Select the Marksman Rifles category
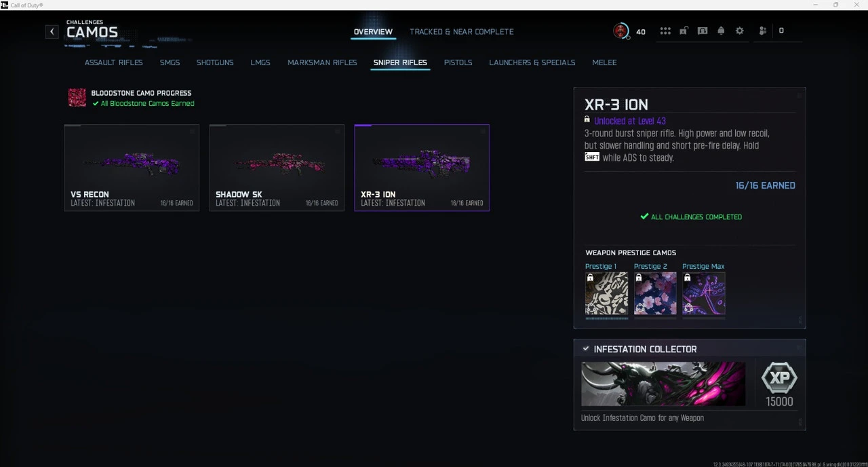The width and height of the screenshot is (868, 467). coord(322,62)
